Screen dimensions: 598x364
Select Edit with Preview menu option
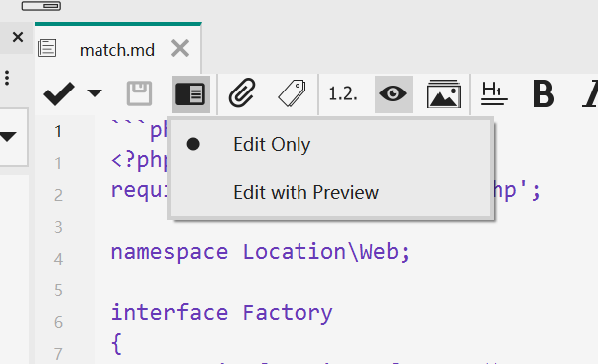coord(330,192)
